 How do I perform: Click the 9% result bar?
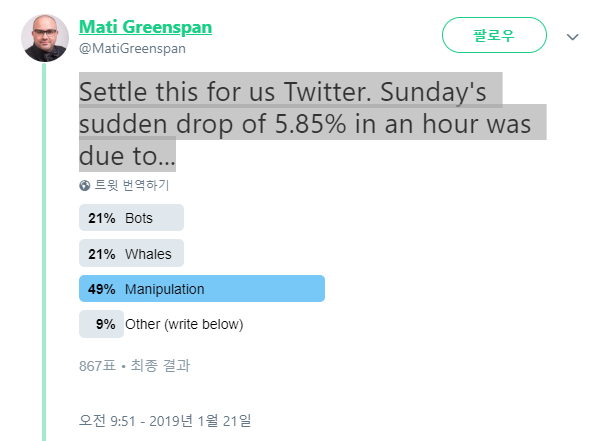coord(101,324)
